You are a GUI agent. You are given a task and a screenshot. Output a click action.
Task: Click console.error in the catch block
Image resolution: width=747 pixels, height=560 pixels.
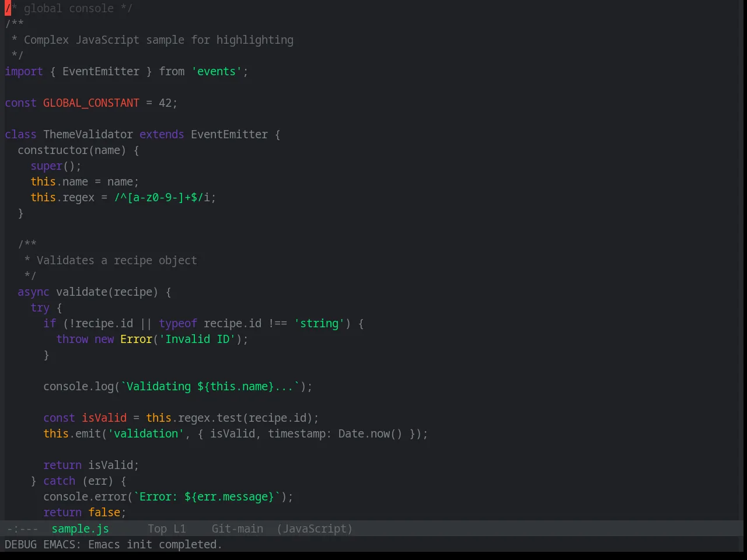pyautogui.click(x=85, y=496)
